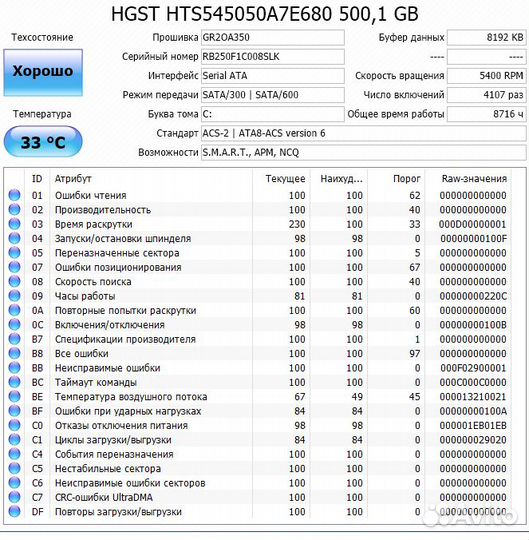Image resolution: width=529 pixels, height=540 pixels.
Task: Click the status dot for Скорость поиска
Action: pos(14,281)
